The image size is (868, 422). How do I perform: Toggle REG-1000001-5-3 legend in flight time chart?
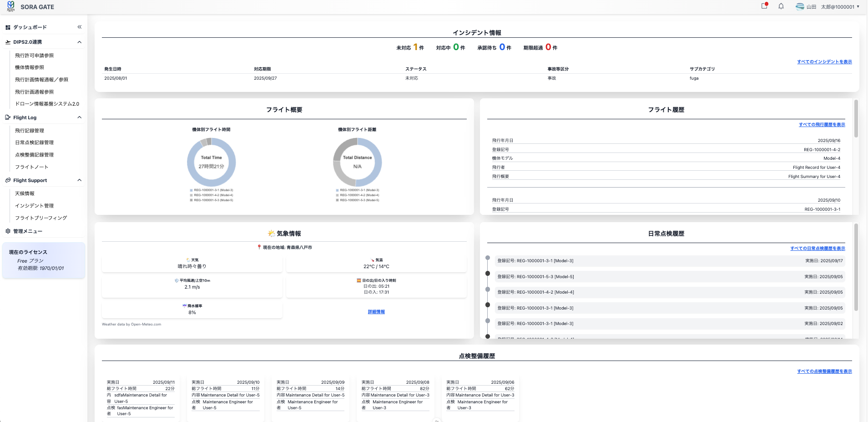pyautogui.click(x=212, y=200)
